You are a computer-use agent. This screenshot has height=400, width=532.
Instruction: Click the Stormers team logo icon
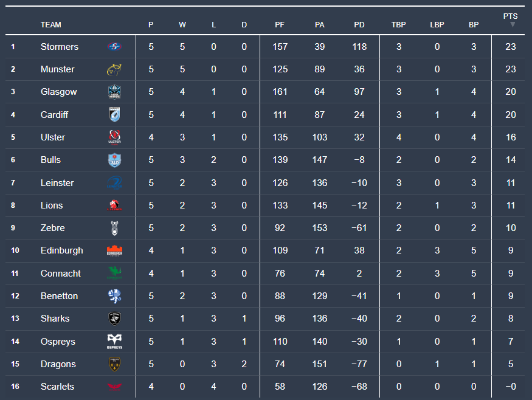115,47
